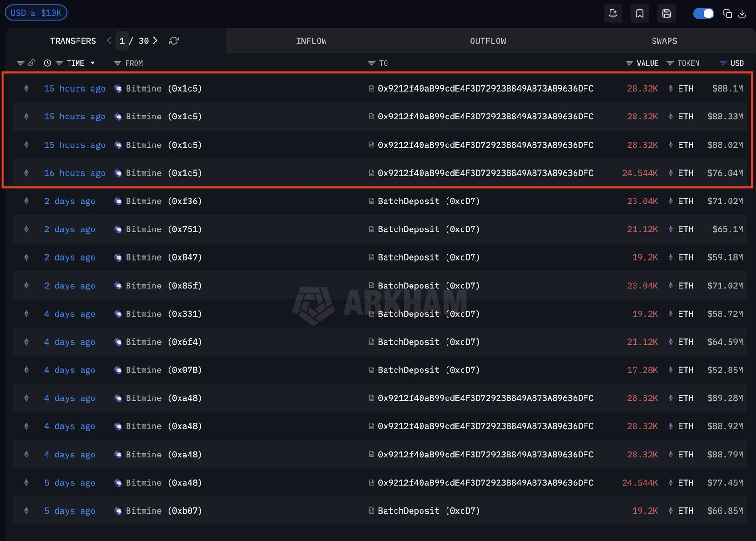
Task: Open the TIME column sort dropdown arrow
Action: pos(93,63)
